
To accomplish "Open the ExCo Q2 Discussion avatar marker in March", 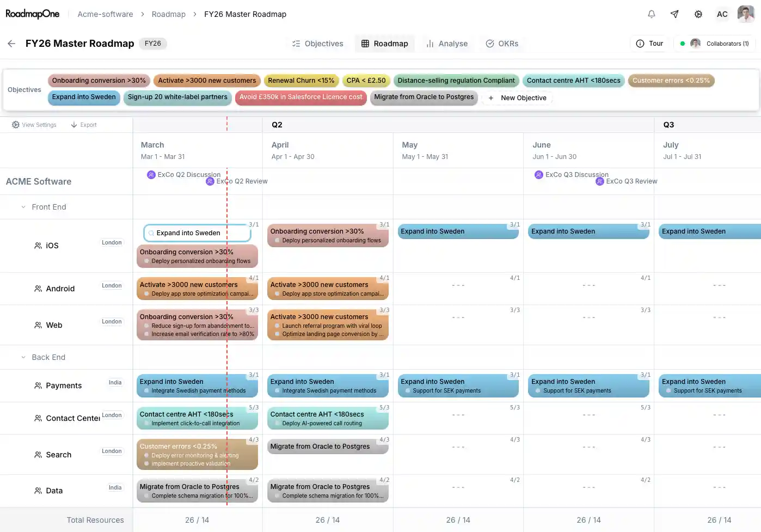I will [151, 174].
